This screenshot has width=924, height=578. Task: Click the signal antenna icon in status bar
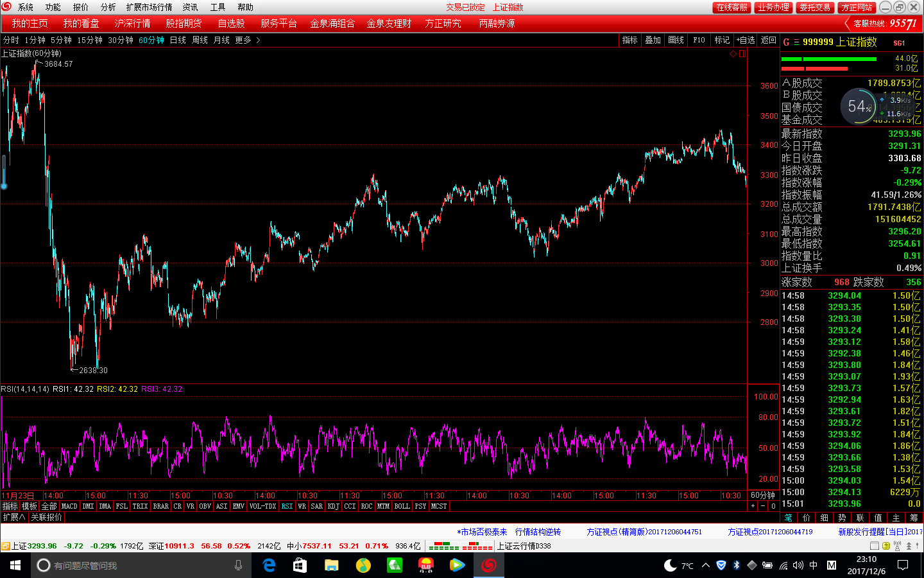(897, 546)
